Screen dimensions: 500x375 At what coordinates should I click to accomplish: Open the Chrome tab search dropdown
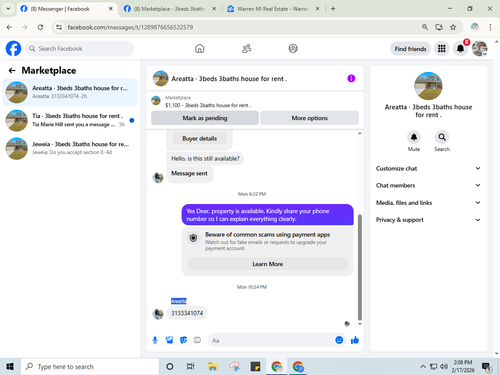[8, 9]
